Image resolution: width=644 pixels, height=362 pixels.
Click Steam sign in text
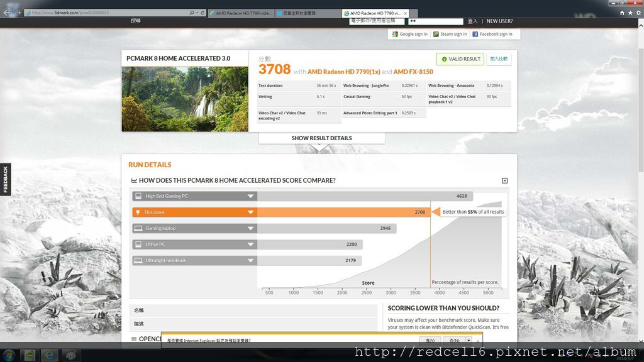[453, 34]
